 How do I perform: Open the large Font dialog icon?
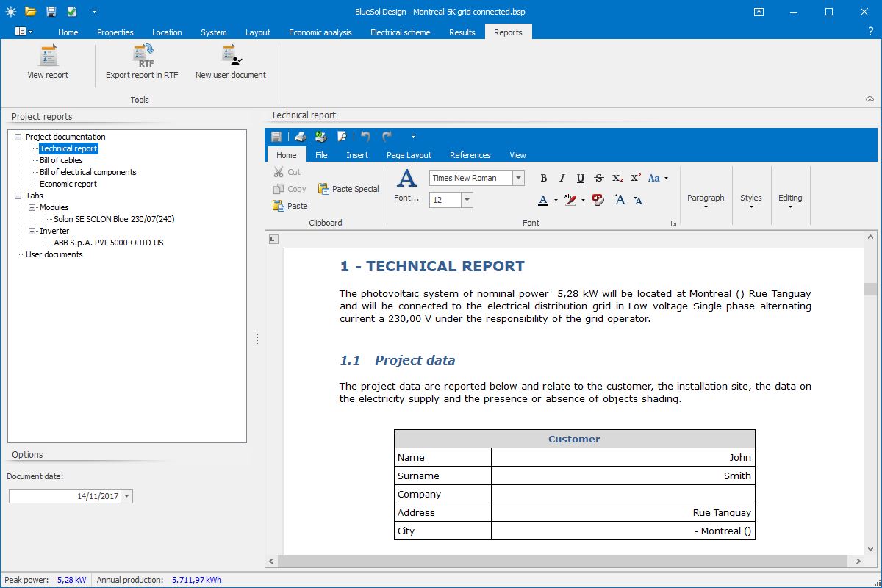[x=406, y=185]
